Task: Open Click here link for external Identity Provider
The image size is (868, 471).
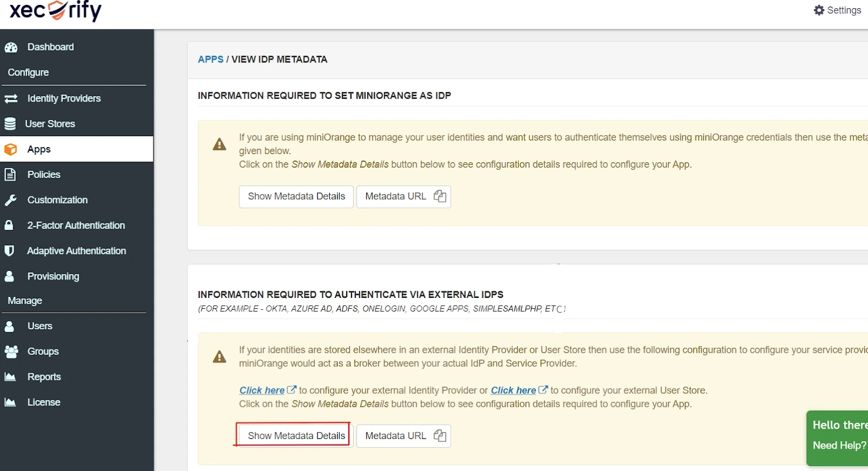Action: [x=262, y=390]
